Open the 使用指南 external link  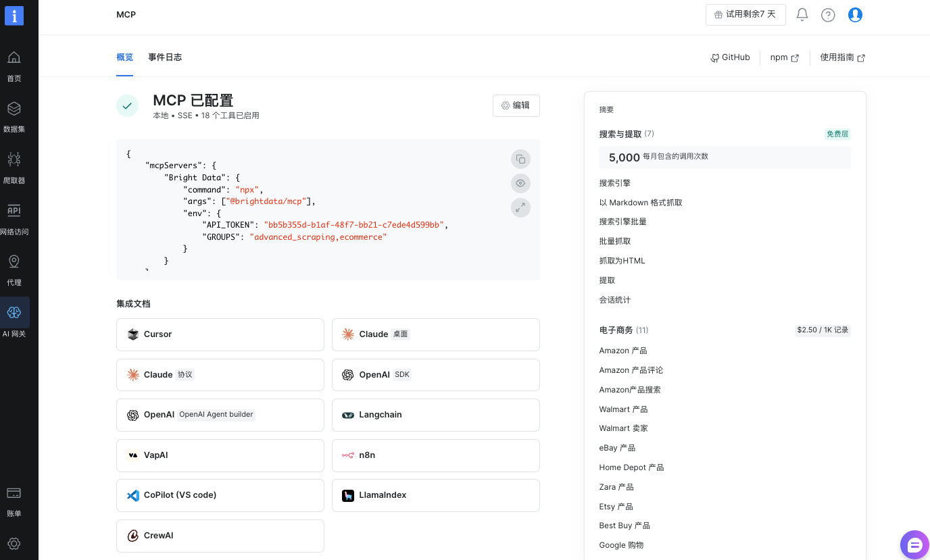coord(843,57)
